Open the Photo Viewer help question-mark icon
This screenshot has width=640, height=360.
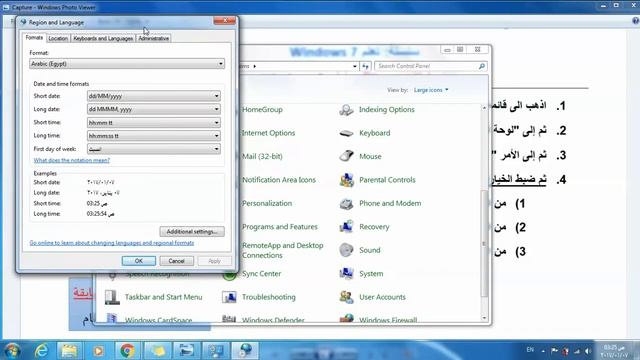click(x=636, y=21)
